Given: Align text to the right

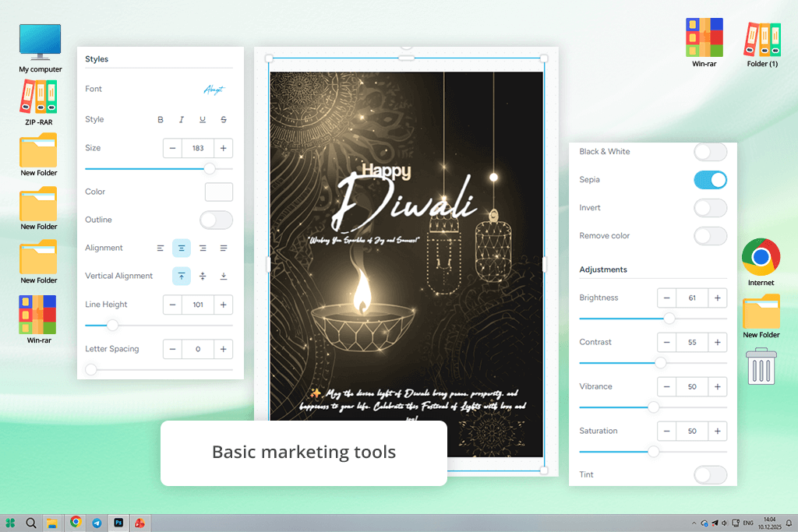Looking at the screenshot, I should (203, 248).
